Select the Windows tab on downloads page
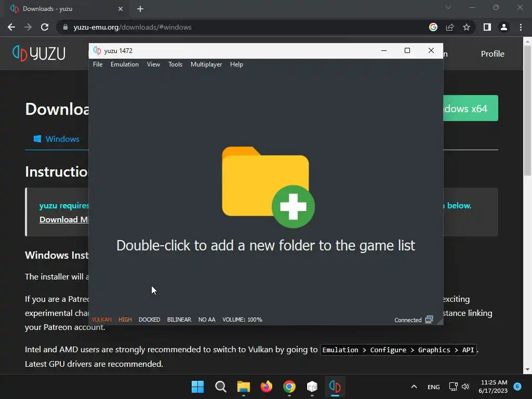 (x=56, y=139)
